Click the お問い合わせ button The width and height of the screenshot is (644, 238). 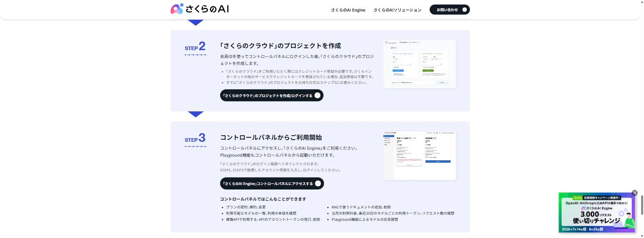(x=449, y=9)
